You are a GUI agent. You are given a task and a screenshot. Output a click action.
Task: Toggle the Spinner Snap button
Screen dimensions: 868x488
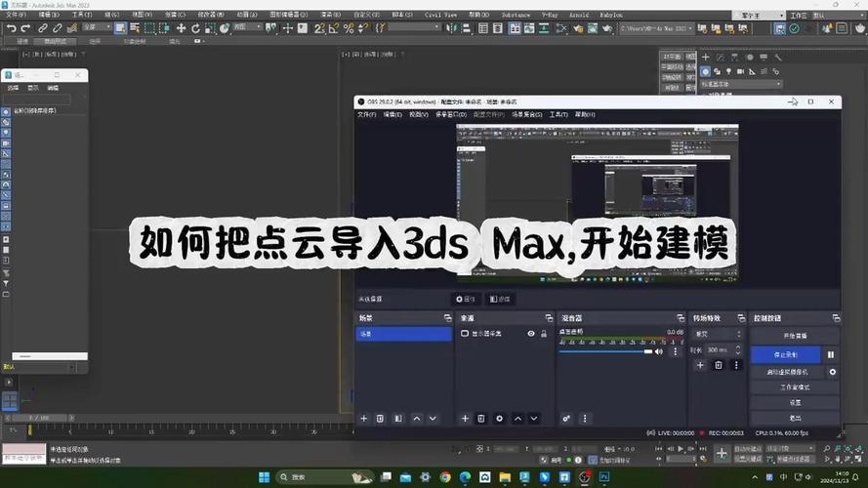362,28
